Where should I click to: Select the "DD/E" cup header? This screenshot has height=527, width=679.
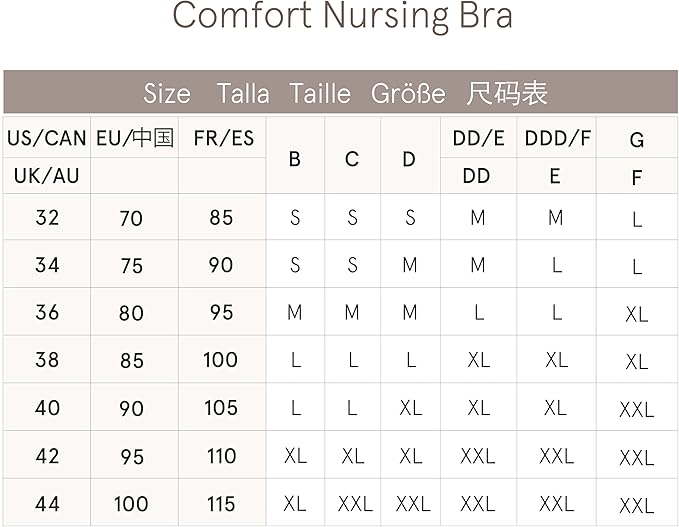pos(478,139)
